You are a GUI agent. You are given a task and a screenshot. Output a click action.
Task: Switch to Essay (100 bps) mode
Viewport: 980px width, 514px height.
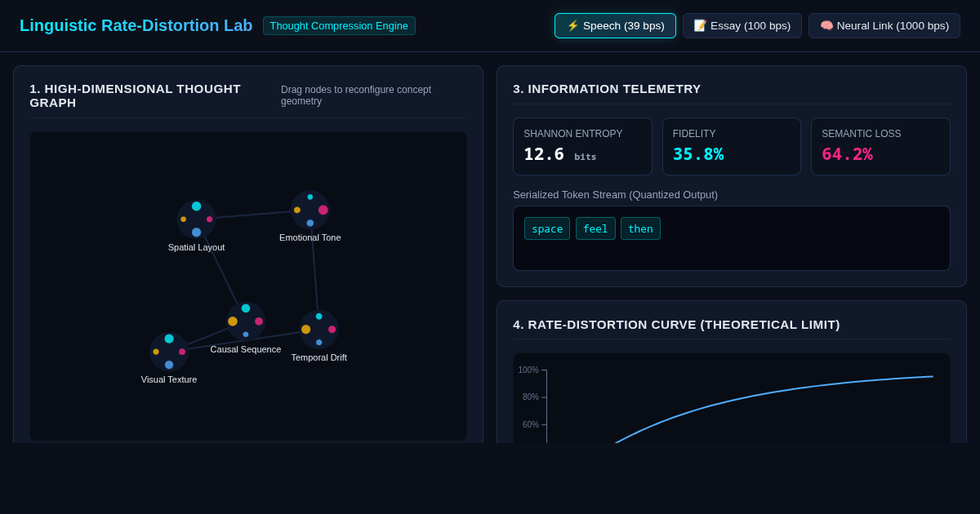742,25
